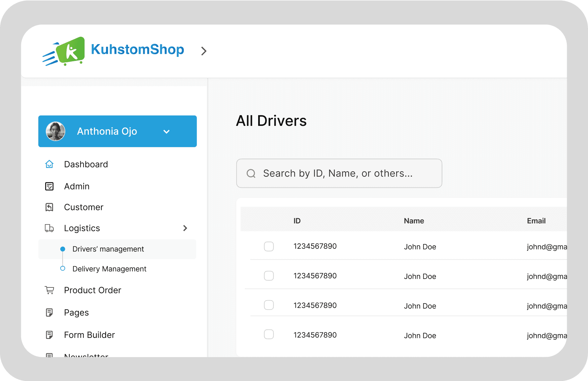Click the search magnifier icon
The image size is (588, 381).
click(251, 173)
